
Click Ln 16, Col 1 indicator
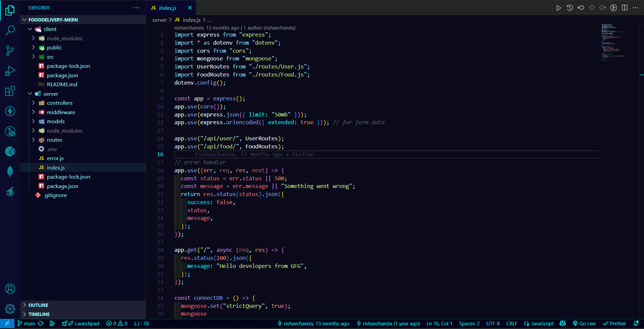pyautogui.click(x=439, y=324)
